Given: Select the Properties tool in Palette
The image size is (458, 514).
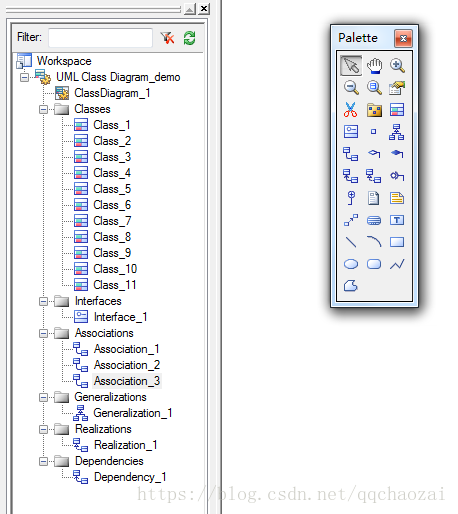Looking at the screenshot, I should click(397, 87).
